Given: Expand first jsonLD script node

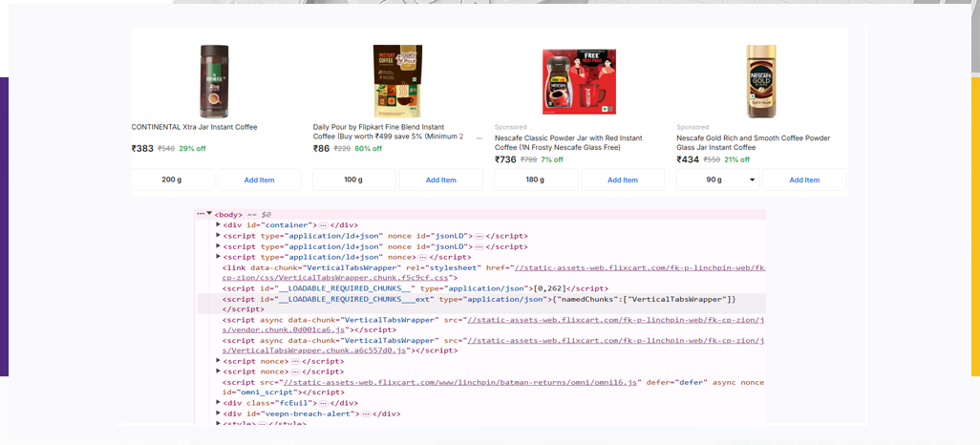Looking at the screenshot, I should (219, 235).
